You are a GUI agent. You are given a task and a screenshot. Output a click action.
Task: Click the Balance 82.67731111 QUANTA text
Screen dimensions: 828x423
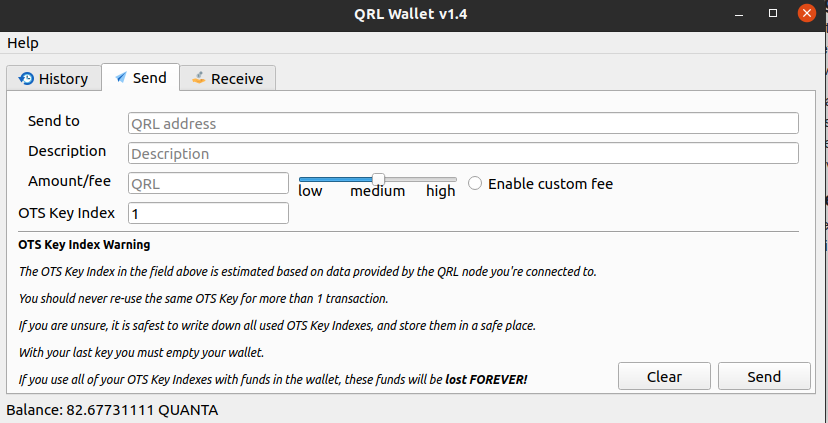112,410
